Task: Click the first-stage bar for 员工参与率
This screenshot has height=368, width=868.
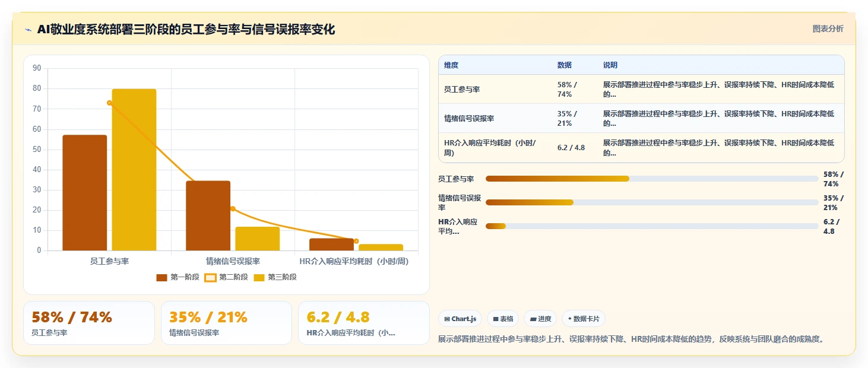Action: (x=85, y=193)
